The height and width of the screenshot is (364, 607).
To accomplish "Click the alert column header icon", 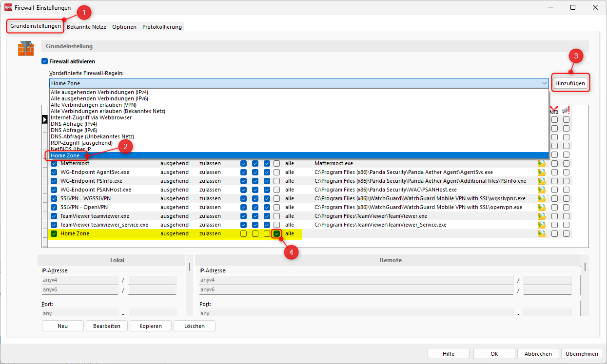I will click(566, 111).
